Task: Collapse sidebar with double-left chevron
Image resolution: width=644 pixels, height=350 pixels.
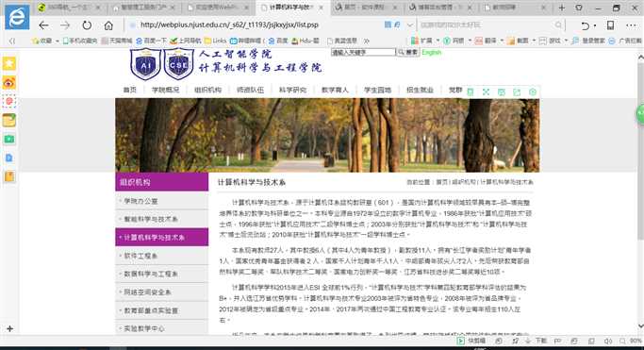Action: pyautogui.click(x=11, y=41)
